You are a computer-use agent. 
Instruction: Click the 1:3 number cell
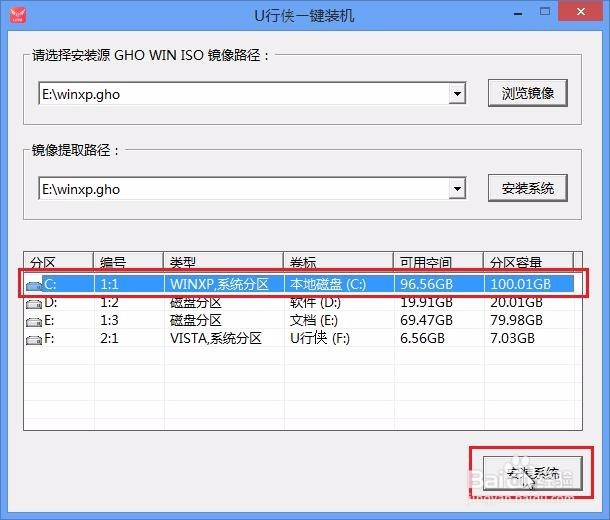point(109,320)
